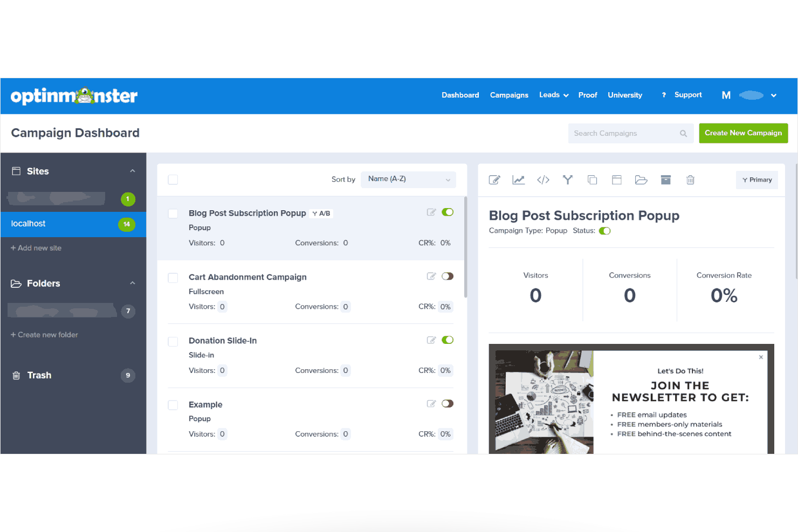Click the A/B badge on Blog Post Subscription Popup
This screenshot has width=798, height=532.
[x=321, y=213]
